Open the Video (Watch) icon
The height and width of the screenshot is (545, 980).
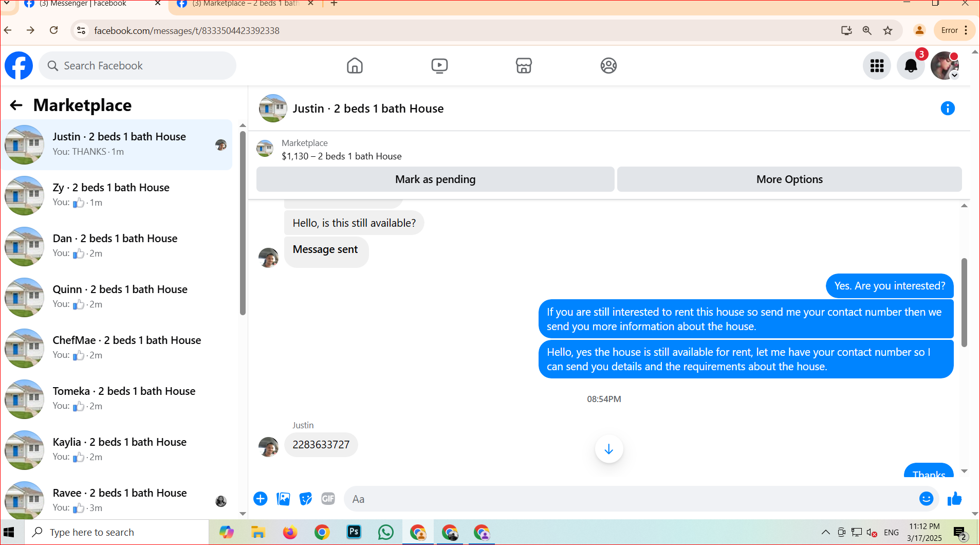point(439,66)
